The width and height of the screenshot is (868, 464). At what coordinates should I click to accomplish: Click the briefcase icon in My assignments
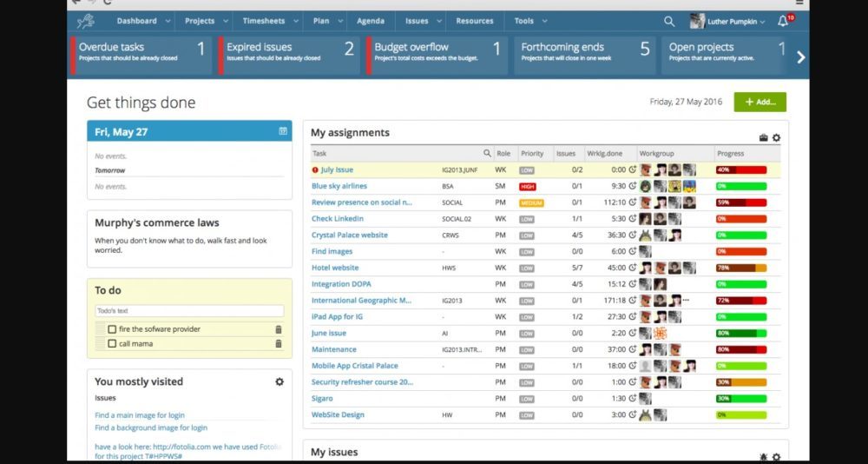764,138
